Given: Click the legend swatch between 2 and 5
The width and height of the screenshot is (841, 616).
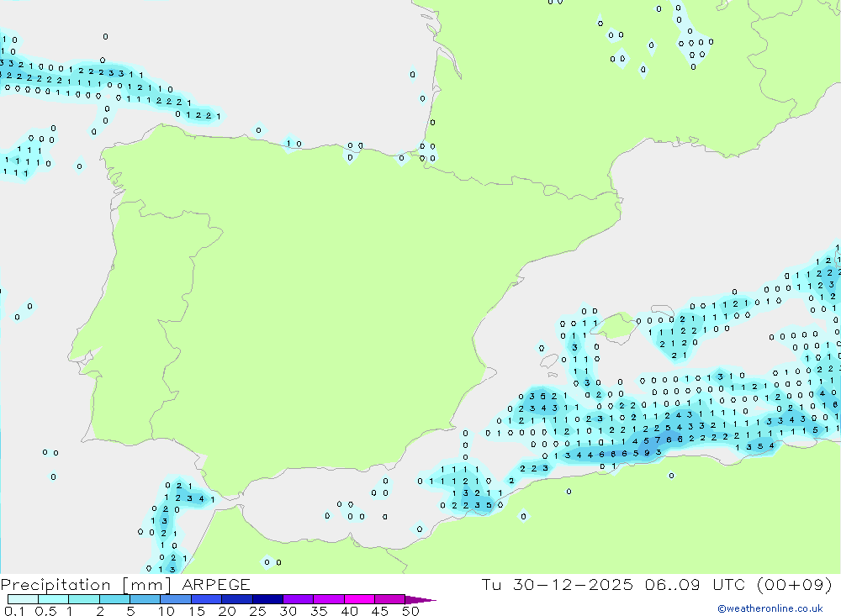Looking at the screenshot, I should [x=114, y=599].
